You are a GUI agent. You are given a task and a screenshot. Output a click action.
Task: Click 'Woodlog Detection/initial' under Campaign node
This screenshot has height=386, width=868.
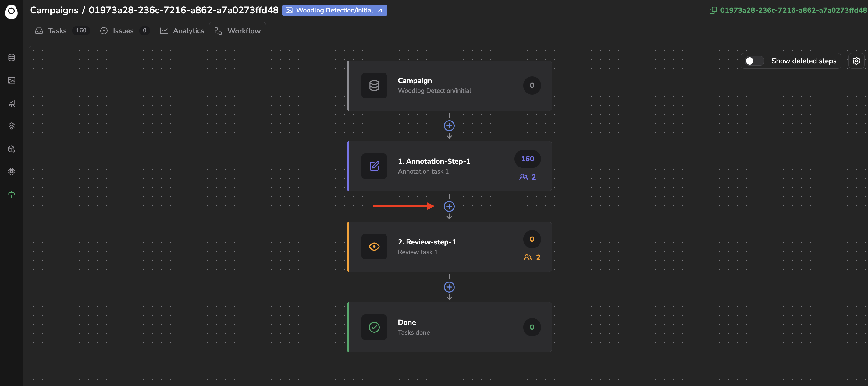pyautogui.click(x=434, y=91)
